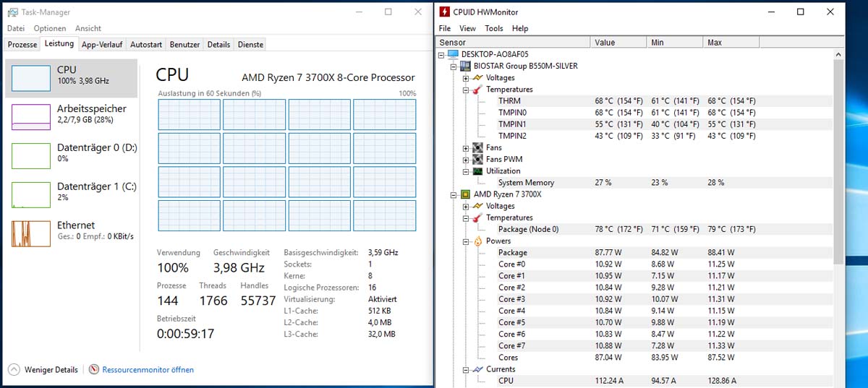Collapse the Utilization tree node
The width and height of the screenshot is (868, 388).
pos(466,171)
